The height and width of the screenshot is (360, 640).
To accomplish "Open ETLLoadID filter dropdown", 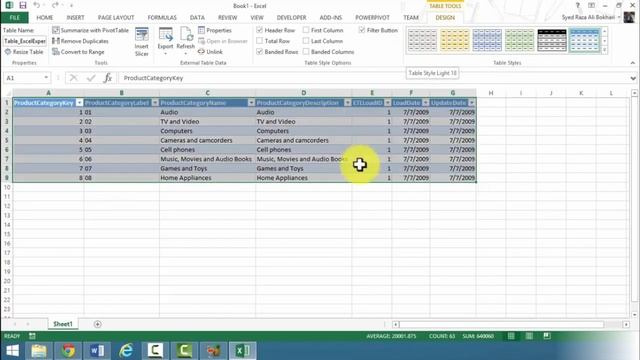I will click(x=387, y=103).
